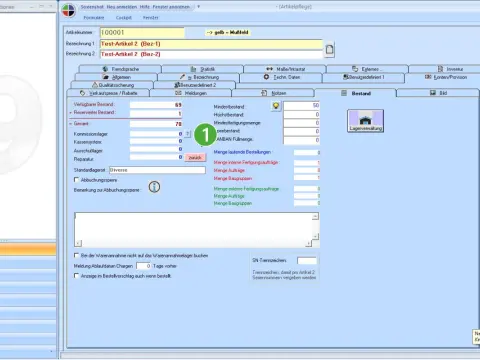Image resolution: width=480 pixels, height=360 pixels.
Task: Click the Tage vorher number field
Action: [144, 266]
